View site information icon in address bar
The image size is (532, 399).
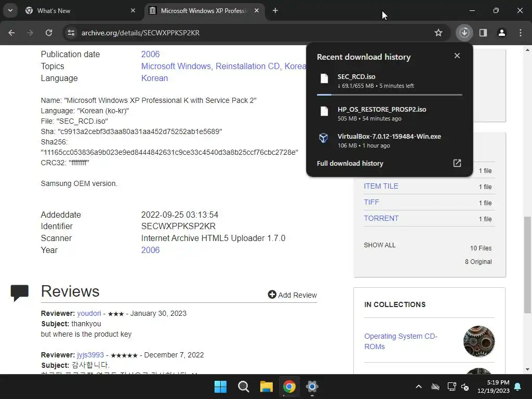71,33
